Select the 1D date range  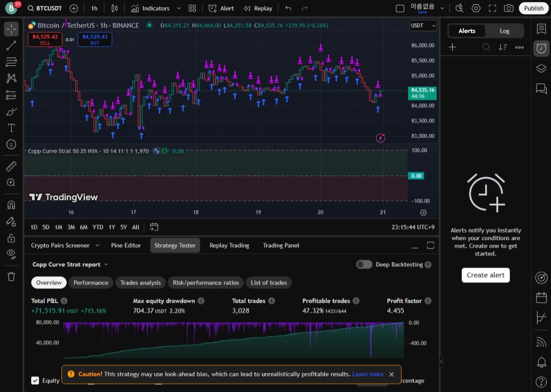(34, 227)
